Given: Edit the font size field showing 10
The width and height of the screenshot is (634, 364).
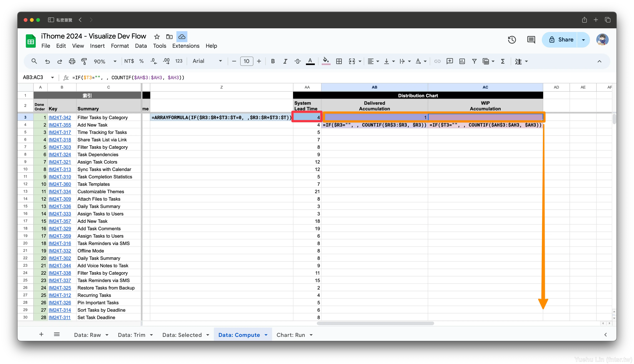Looking at the screenshot, I should 246,61.
